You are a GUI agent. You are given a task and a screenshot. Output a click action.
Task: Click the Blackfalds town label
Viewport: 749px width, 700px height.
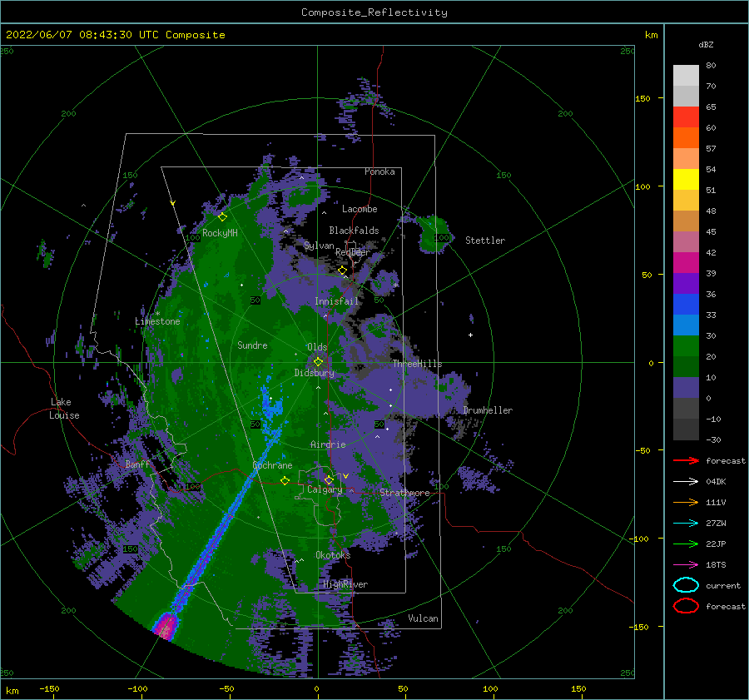[x=354, y=231]
